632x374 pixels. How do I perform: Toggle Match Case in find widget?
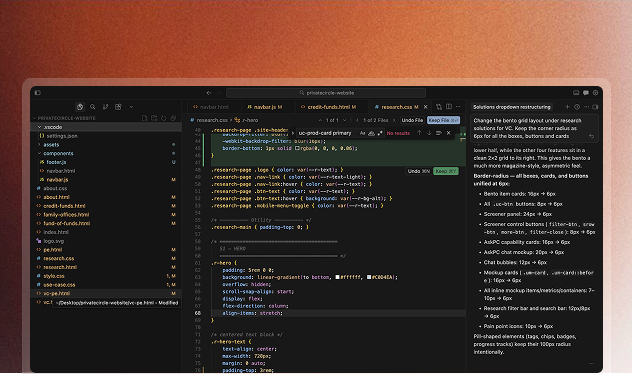362,133
